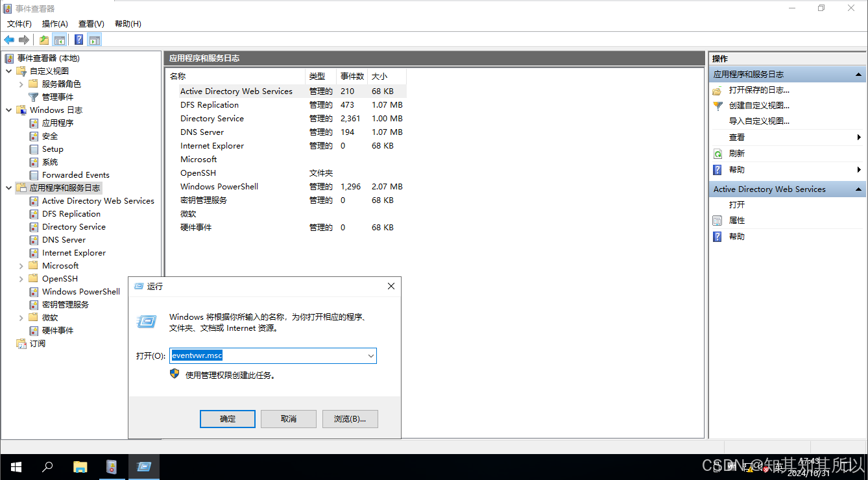The height and width of the screenshot is (480, 868).
Task: Open the 查看(V) menu
Action: coord(91,23)
